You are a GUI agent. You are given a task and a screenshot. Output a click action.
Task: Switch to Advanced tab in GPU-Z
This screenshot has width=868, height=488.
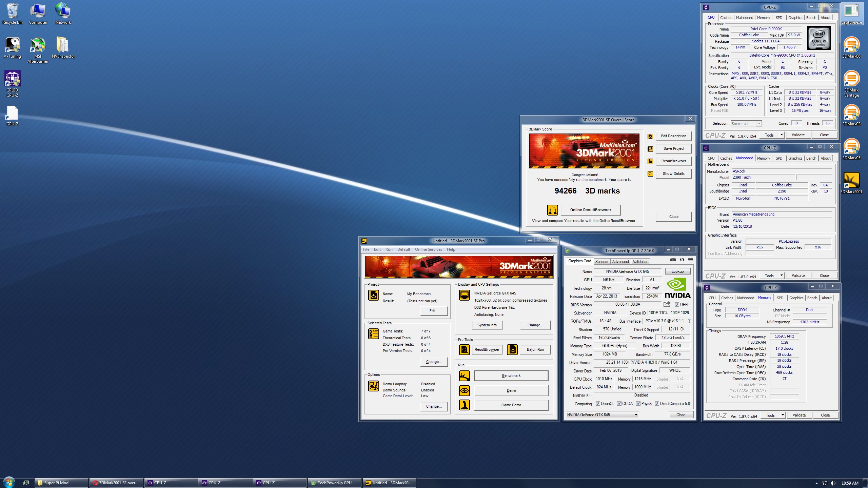tap(620, 262)
